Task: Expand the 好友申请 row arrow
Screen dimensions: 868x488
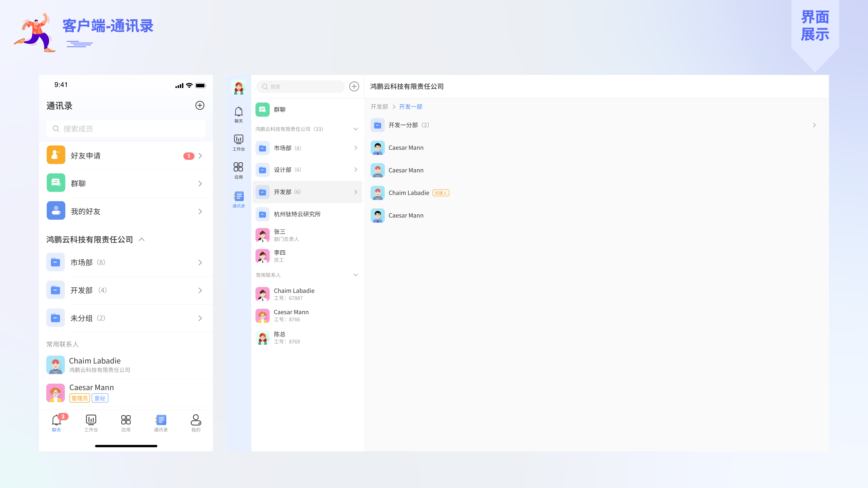Action: point(200,156)
